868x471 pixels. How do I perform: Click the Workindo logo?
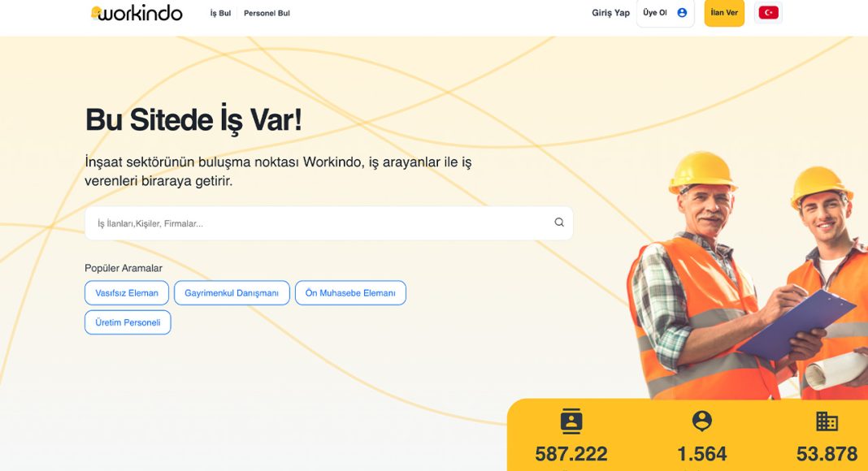[x=137, y=13]
